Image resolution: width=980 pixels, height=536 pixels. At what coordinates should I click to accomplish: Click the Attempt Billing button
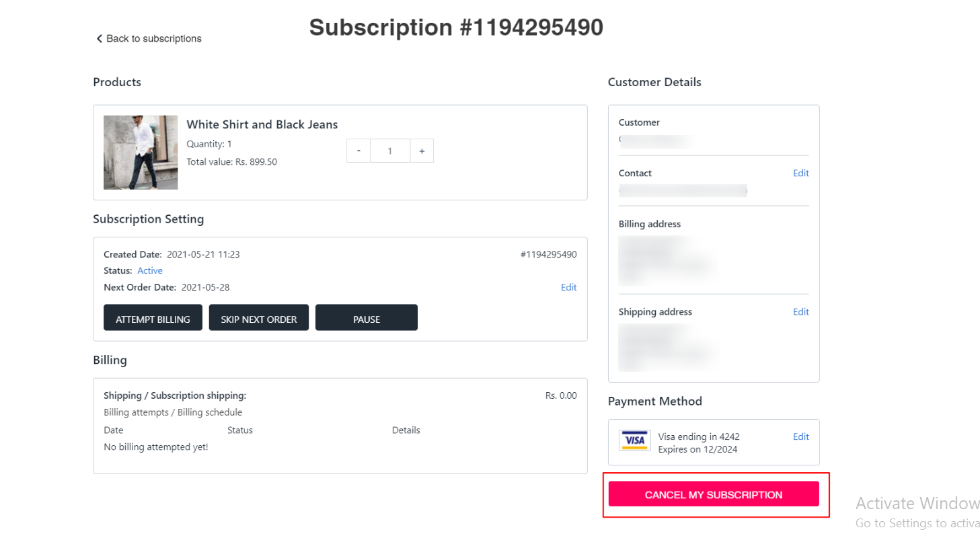click(153, 317)
